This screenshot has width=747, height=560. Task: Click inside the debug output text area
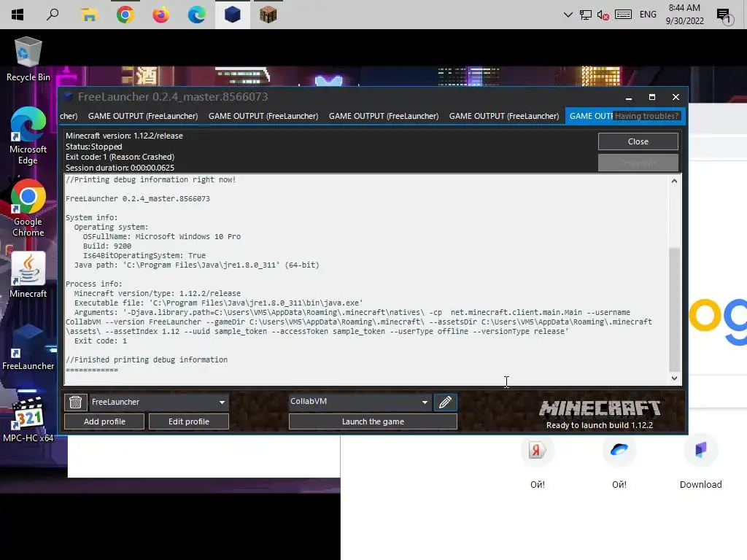coord(367,279)
